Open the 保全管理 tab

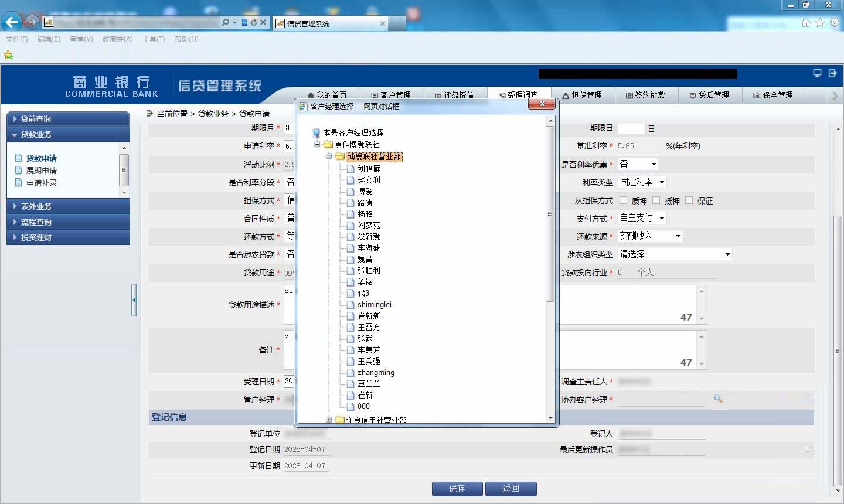[773, 96]
